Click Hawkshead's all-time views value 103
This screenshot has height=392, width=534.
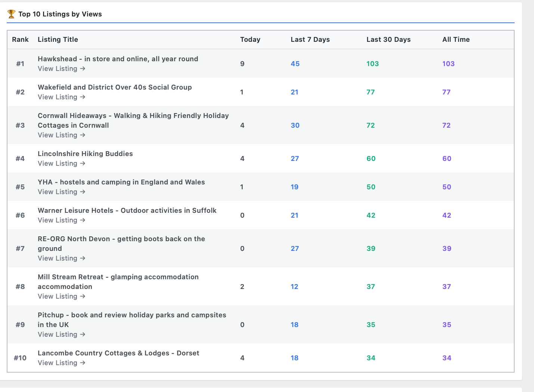click(x=448, y=64)
